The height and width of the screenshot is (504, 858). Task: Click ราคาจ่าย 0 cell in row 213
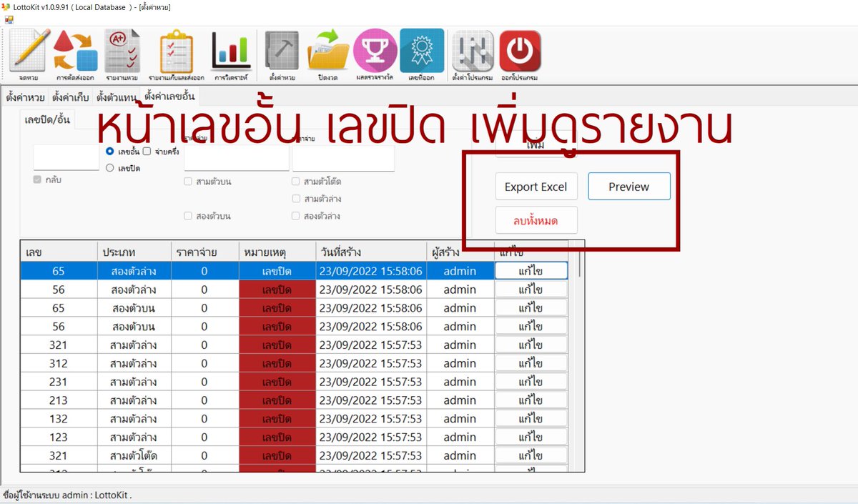pyautogui.click(x=204, y=400)
